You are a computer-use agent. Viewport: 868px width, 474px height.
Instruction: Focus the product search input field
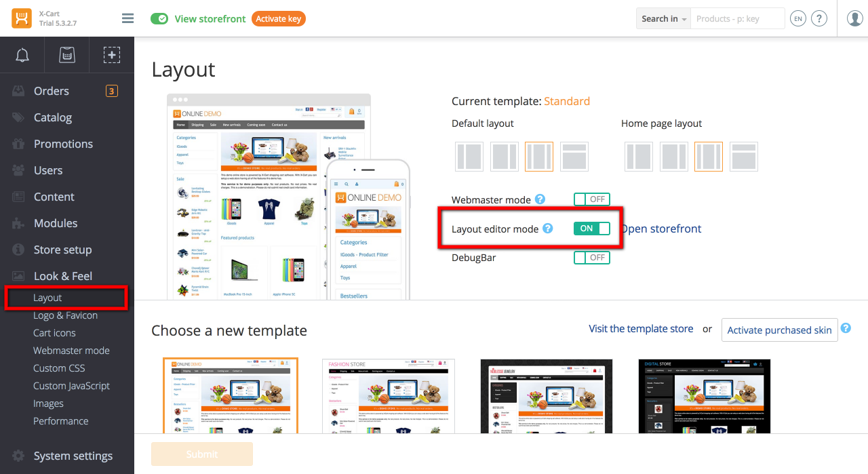738,19
